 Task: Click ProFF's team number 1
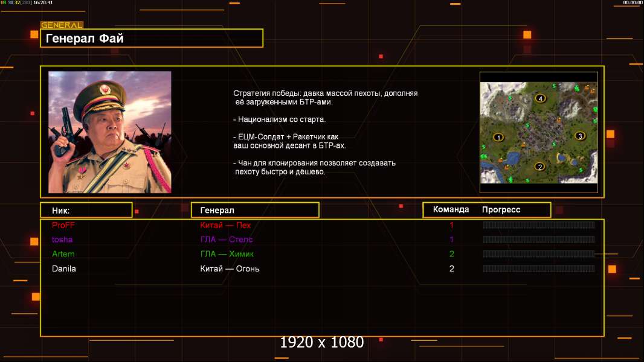point(451,225)
